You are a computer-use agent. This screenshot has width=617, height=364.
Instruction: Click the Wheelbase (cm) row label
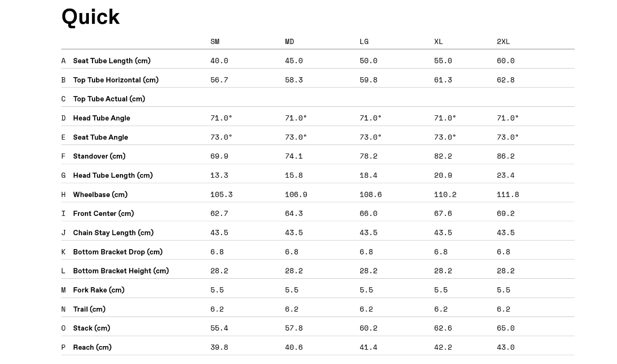(x=101, y=194)
